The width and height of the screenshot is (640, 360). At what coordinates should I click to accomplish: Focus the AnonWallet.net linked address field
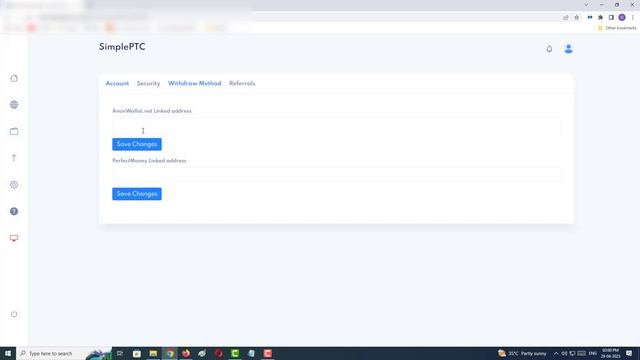336,126
